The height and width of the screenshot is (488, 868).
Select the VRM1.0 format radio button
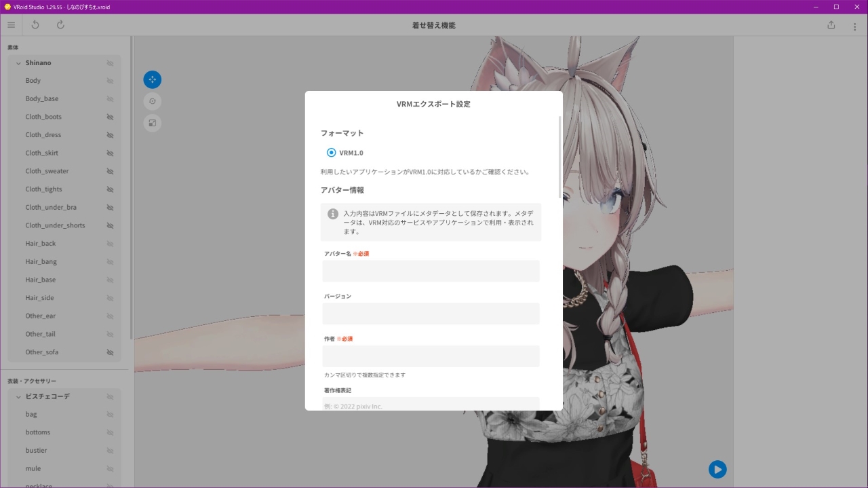point(332,153)
